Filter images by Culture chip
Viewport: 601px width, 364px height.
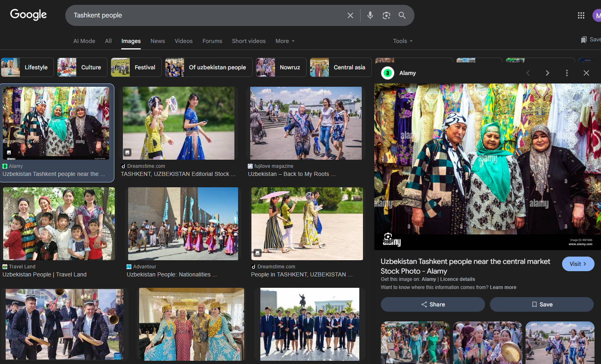[x=82, y=67]
